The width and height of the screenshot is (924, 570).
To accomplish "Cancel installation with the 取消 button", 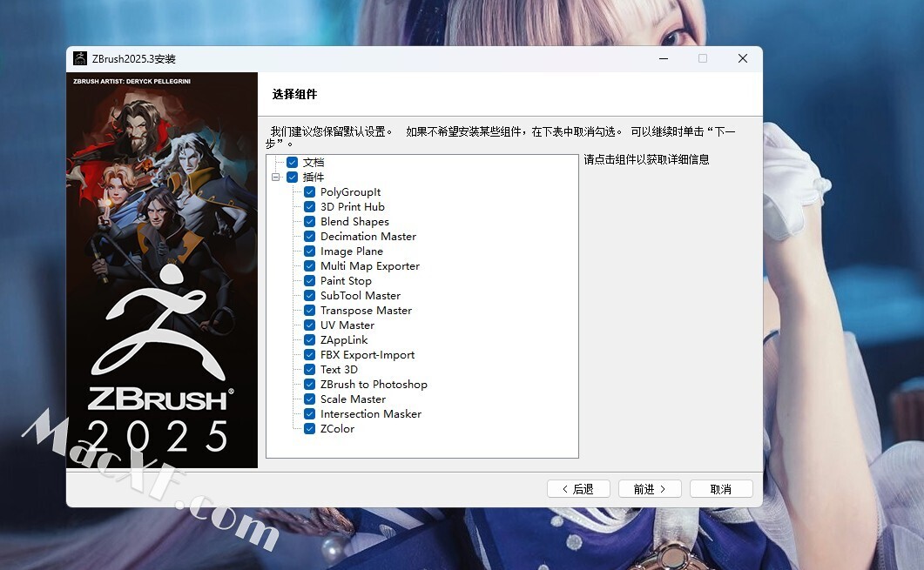I will [721, 489].
